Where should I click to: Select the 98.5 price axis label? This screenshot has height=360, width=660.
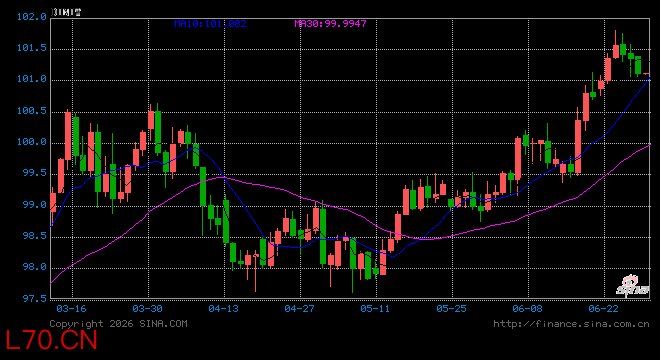pos(35,236)
